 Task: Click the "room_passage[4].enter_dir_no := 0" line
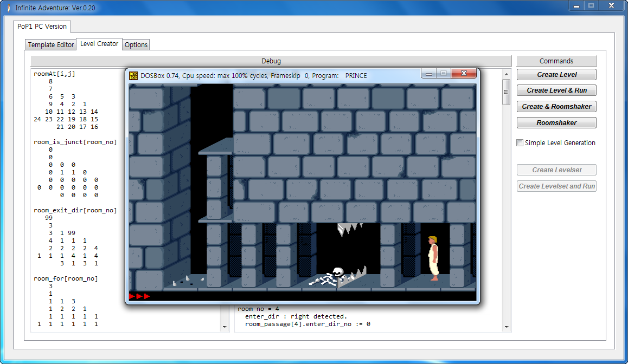307,324
